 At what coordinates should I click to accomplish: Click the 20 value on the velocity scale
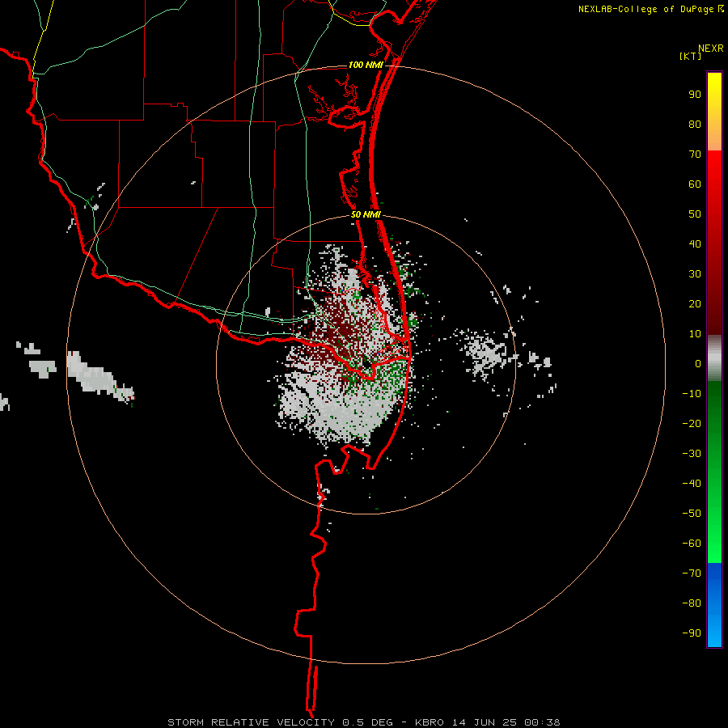click(695, 304)
